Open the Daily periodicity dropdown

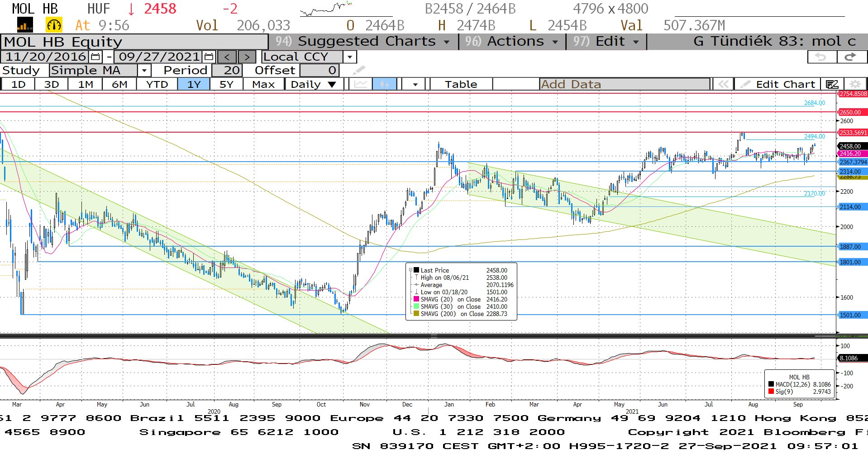click(x=314, y=84)
